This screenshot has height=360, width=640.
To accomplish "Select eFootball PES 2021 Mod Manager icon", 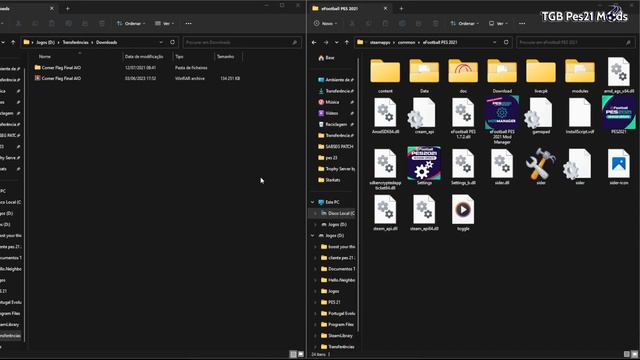I will 502,113.
